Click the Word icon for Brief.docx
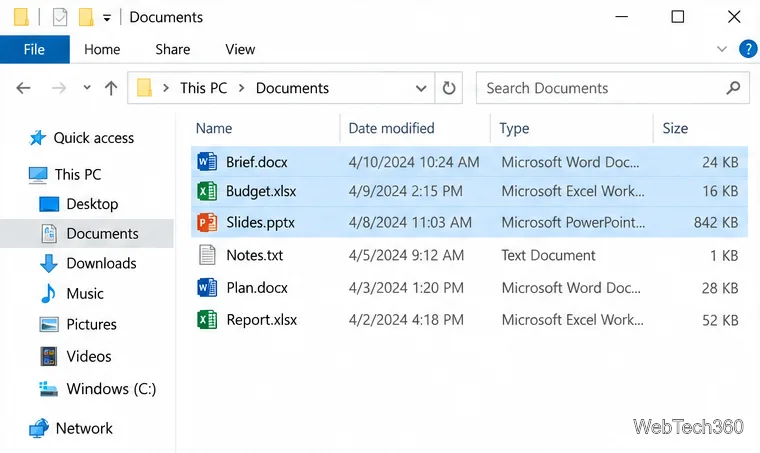760x453 pixels. tap(207, 162)
